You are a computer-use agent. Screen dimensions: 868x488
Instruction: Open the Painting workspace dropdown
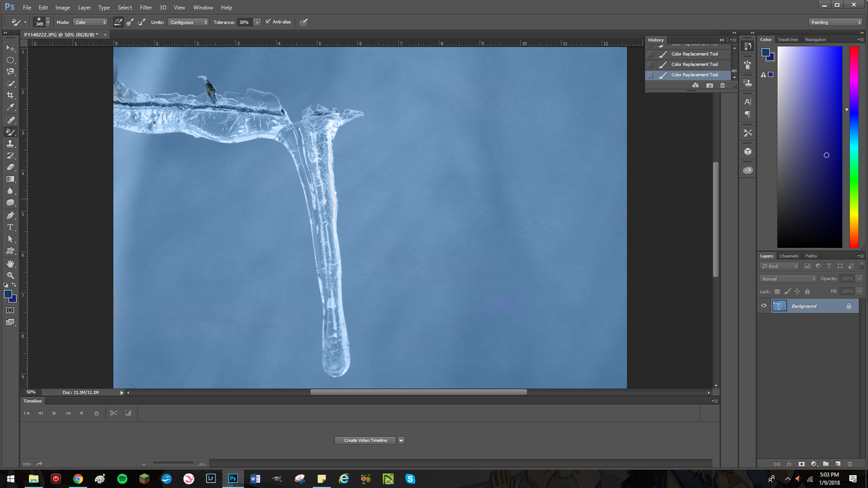click(x=835, y=22)
